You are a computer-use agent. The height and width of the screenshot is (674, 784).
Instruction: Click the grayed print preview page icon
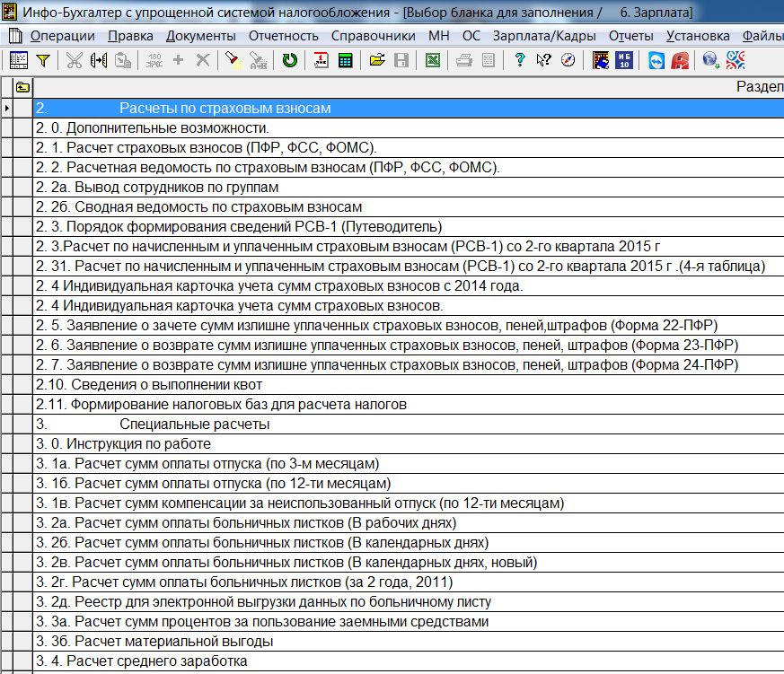click(x=489, y=60)
